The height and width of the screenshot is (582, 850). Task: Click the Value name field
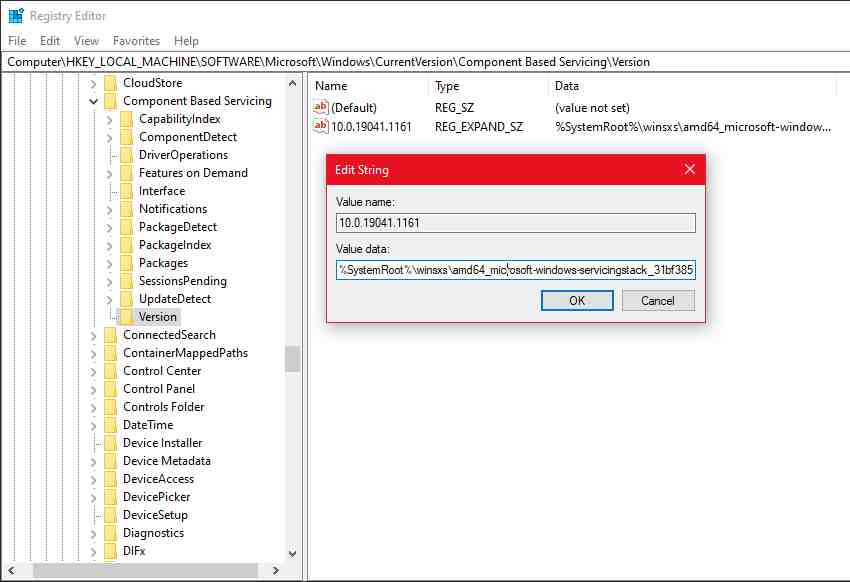[516, 223]
